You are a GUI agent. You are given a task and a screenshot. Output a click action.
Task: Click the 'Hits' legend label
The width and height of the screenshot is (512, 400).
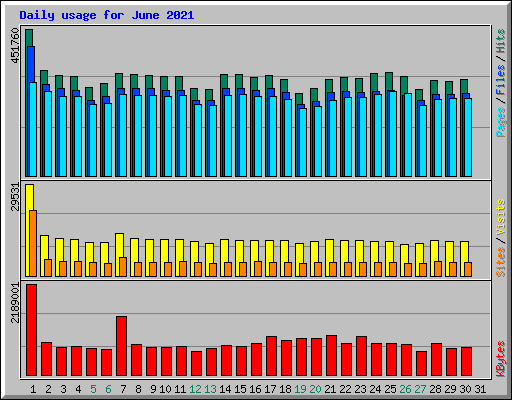pyautogui.click(x=501, y=41)
